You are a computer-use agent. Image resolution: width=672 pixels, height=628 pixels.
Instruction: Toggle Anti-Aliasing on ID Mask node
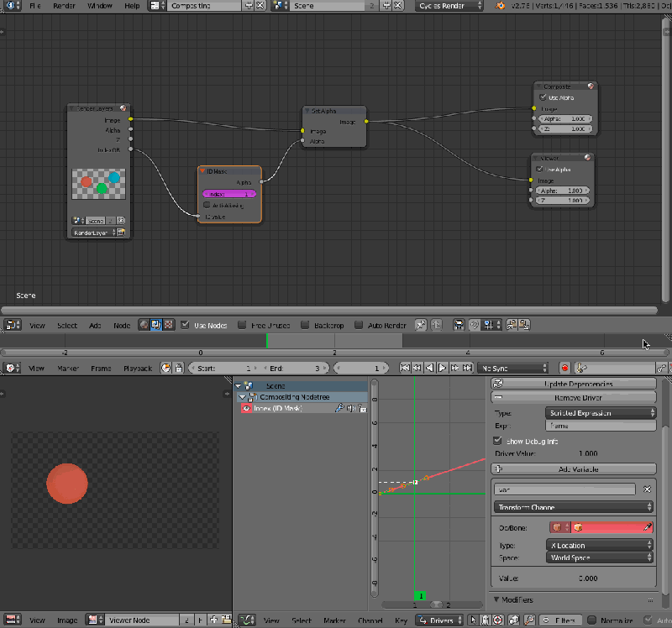[x=207, y=205]
